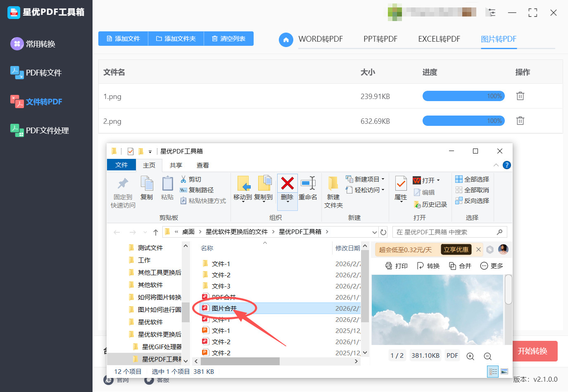Click the progress bar for 2.png
Screen dimensions: 568x392
463,121
